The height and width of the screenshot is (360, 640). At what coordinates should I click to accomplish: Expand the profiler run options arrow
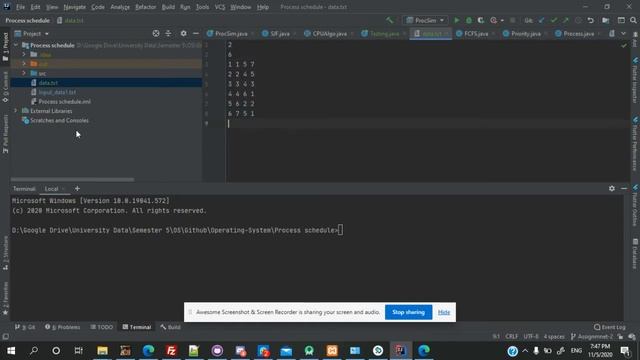coord(502,20)
